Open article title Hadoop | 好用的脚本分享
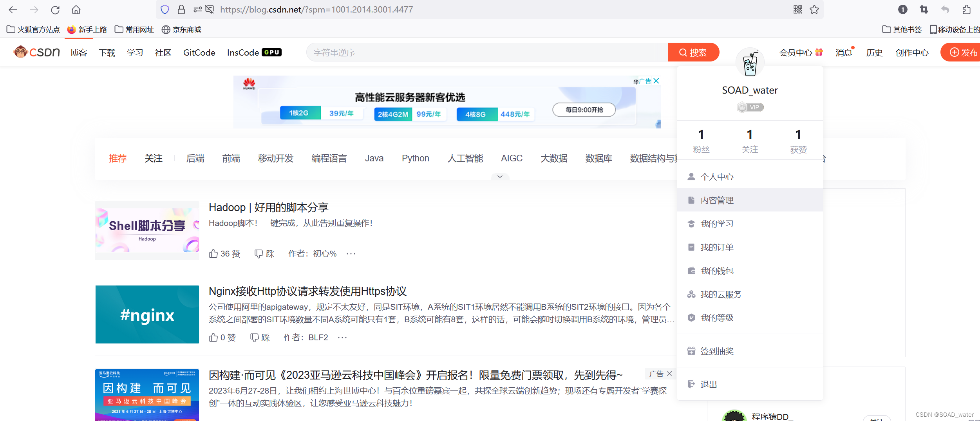 (x=269, y=207)
